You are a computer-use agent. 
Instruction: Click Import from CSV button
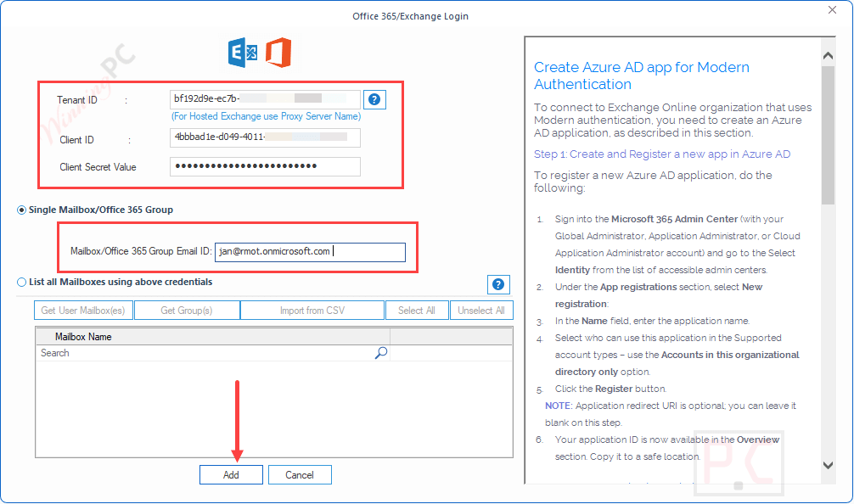(x=312, y=311)
